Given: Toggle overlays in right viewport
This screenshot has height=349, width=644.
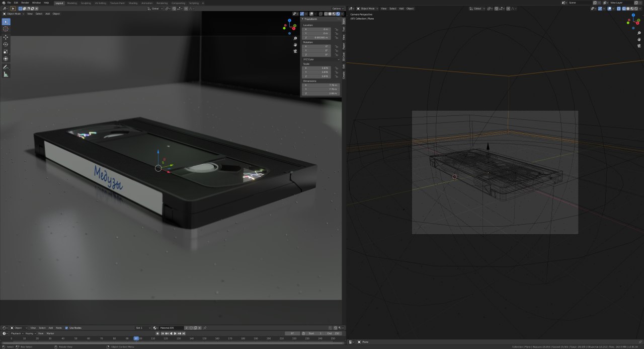Looking at the screenshot, I should [x=609, y=9].
